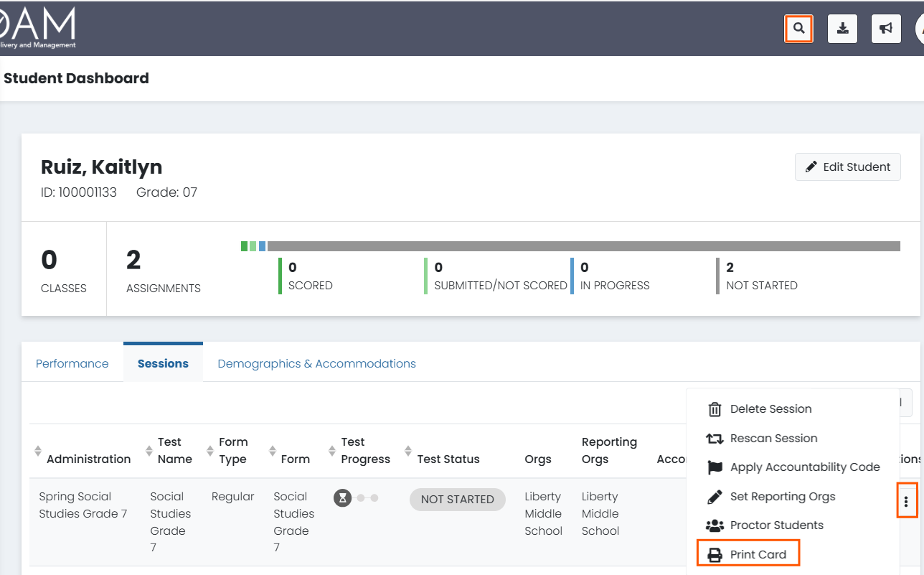Click the Edit Student button
Image resolution: width=924 pixels, height=575 pixels.
point(848,167)
